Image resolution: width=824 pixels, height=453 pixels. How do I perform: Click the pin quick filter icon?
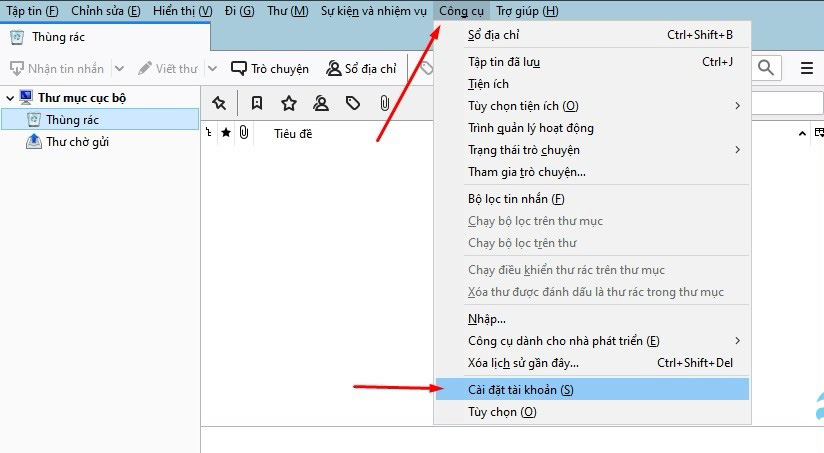point(219,103)
